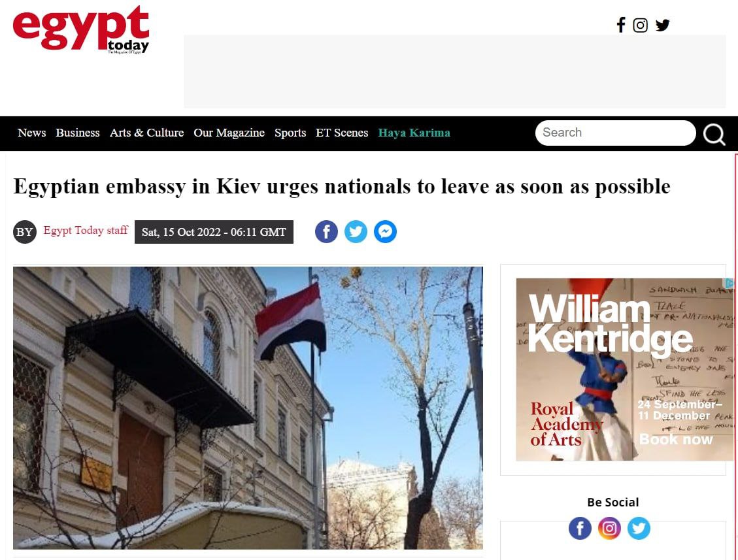Viewport: 738px width, 560px height.
Task: Open the header Facebook icon
Action: [621, 25]
